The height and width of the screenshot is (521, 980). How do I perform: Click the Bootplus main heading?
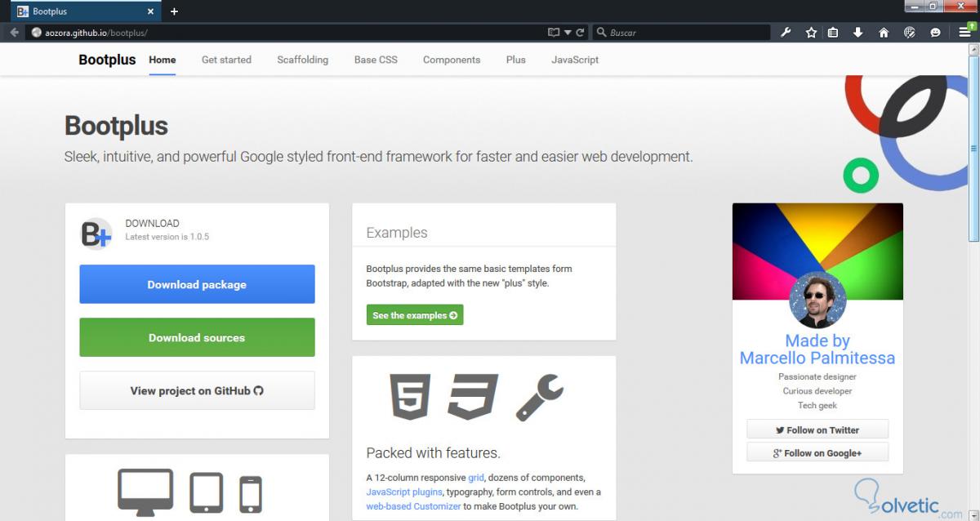pos(116,126)
